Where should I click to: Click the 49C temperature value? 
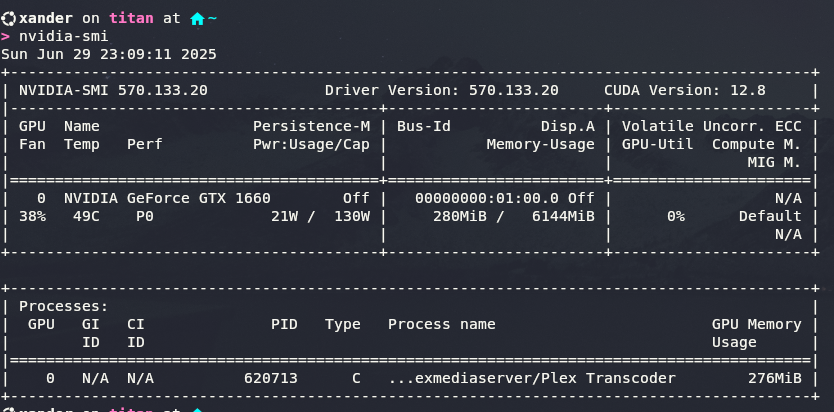coord(86,217)
